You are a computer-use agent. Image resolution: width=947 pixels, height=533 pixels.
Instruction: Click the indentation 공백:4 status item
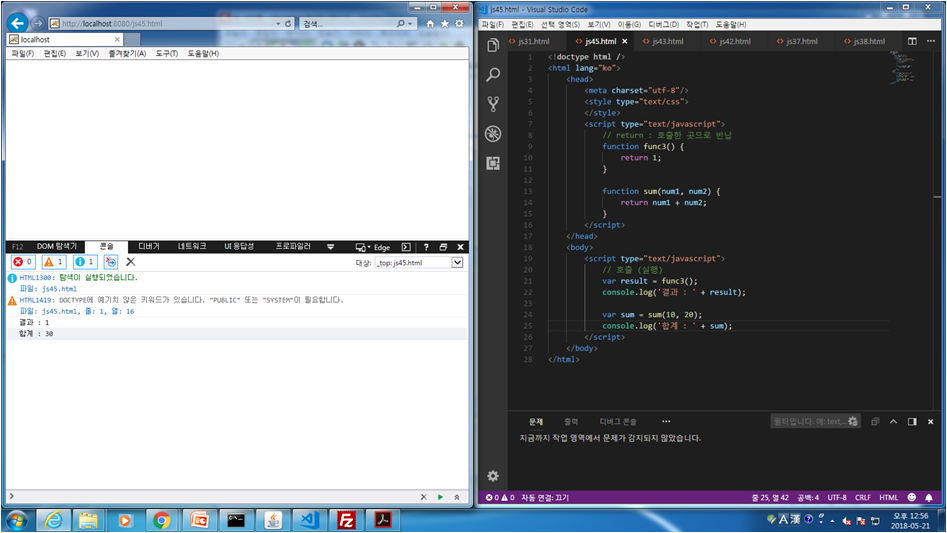pyautogui.click(x=808, y=497)
